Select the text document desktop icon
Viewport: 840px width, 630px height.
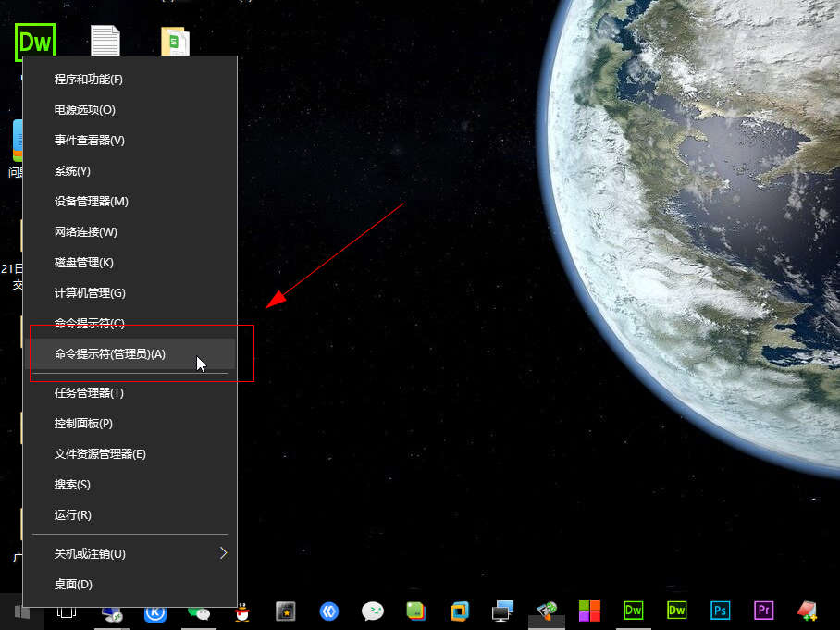(x=105, y=41)
